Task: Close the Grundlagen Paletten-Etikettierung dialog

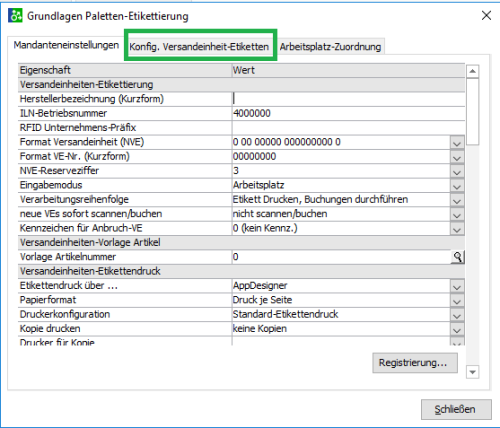Action: 486,15
